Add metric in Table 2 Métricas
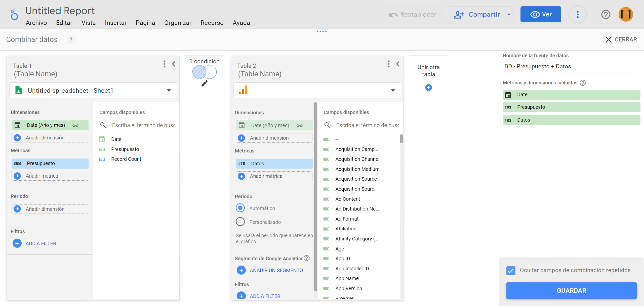Image resolution: width=644 pixels, height=306 pixels. pyautogui.click(x=274, y=176)
